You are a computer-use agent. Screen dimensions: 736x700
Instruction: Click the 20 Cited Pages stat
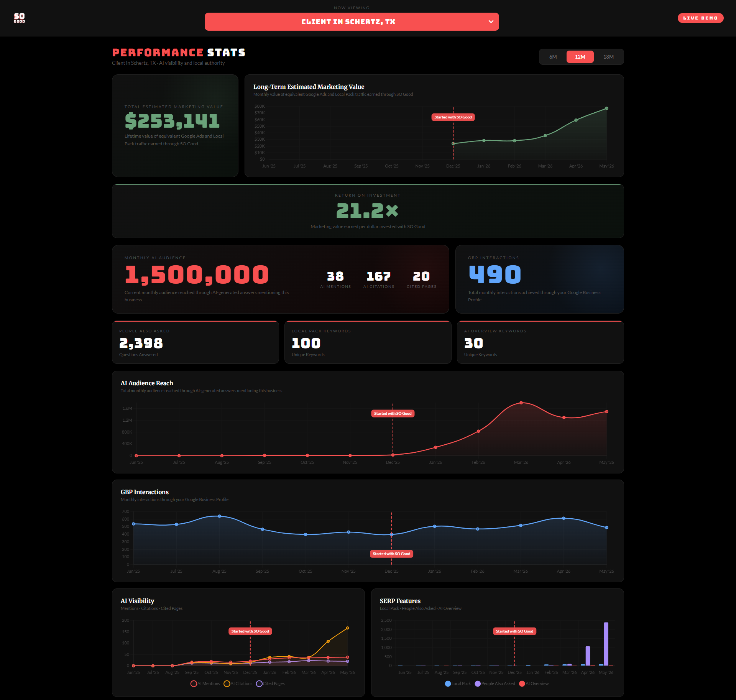[421, 276]
